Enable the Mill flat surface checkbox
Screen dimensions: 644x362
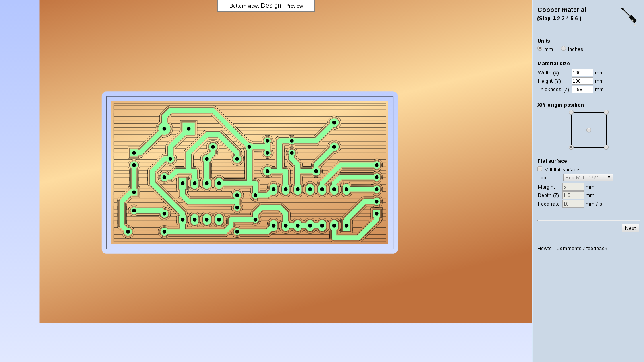pyautogui.click(x=540, y=169)
